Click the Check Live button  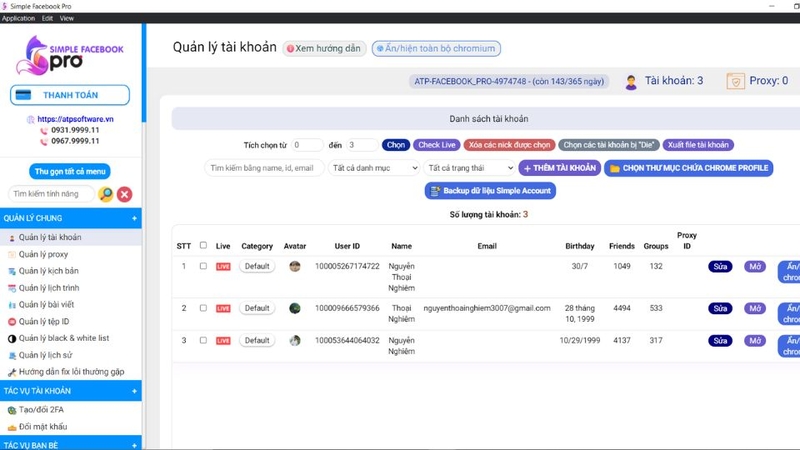tap(437, 145)
